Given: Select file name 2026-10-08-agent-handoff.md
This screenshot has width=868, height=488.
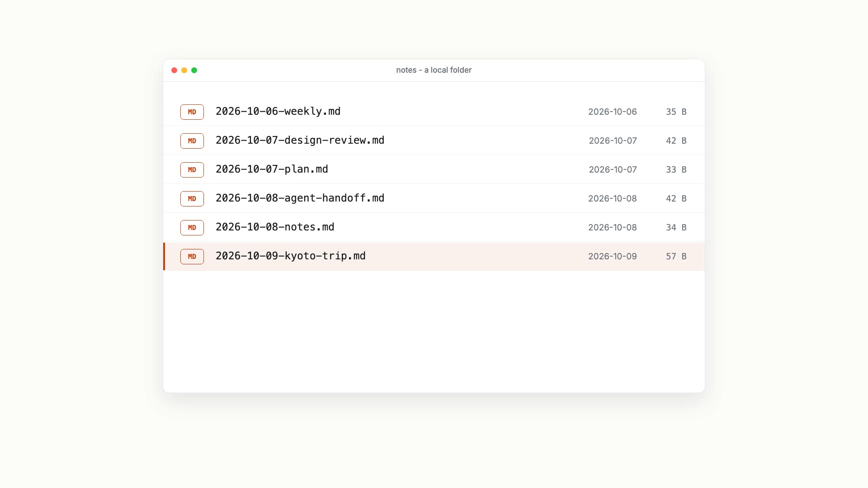Looking at the screenshot, I should 300,198.
